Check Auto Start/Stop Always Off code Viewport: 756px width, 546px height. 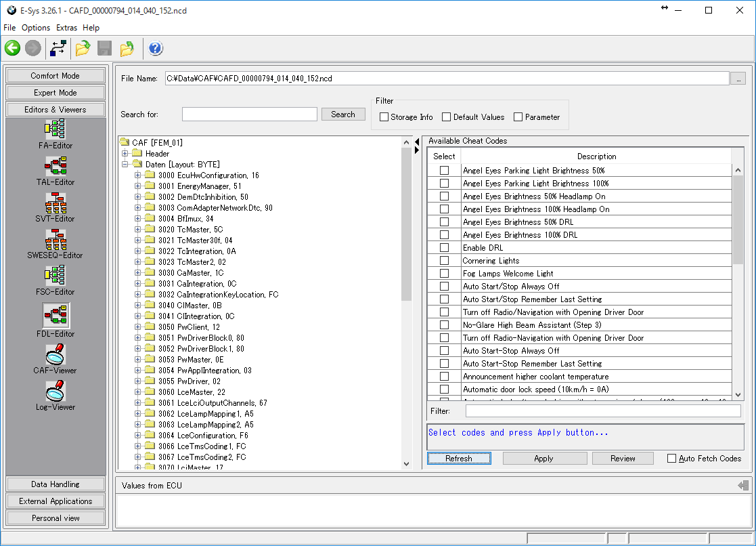tap(444, 287)
